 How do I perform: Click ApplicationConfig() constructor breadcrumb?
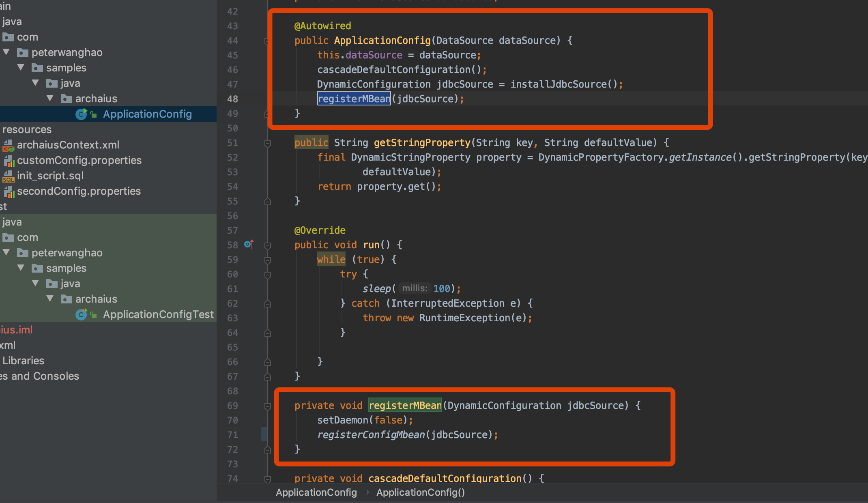(x=420, y=492)
